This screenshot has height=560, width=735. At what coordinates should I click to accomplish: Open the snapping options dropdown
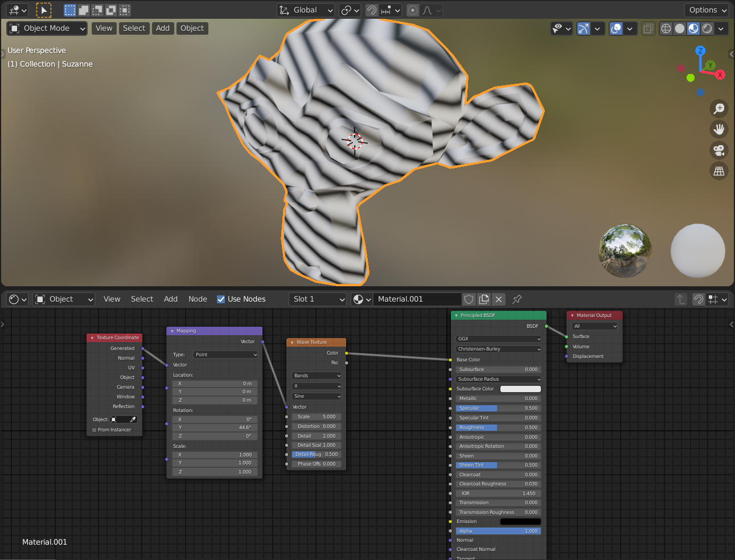click(391, 10)
